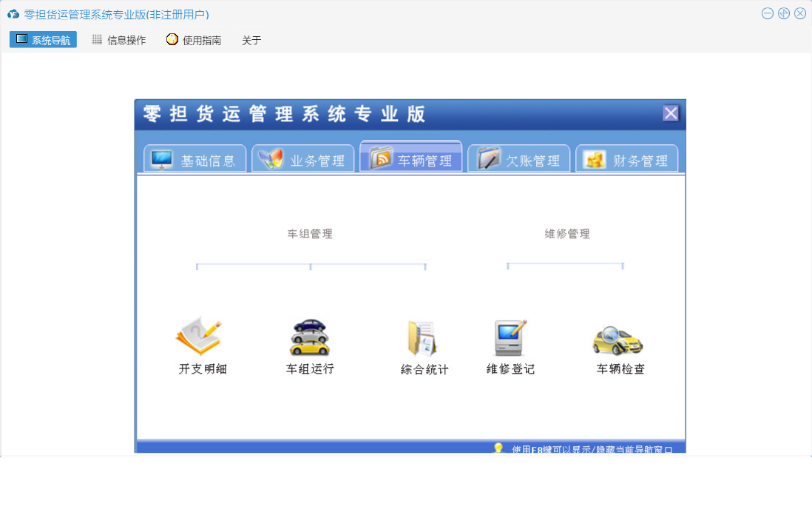
Task: Open the 关于 menu
Action: (251, 40)
